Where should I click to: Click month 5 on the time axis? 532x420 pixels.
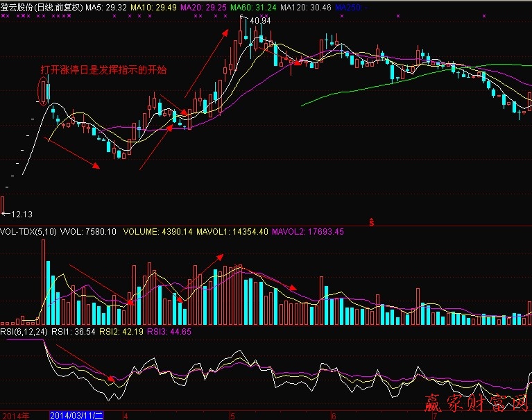coord(233,415)
